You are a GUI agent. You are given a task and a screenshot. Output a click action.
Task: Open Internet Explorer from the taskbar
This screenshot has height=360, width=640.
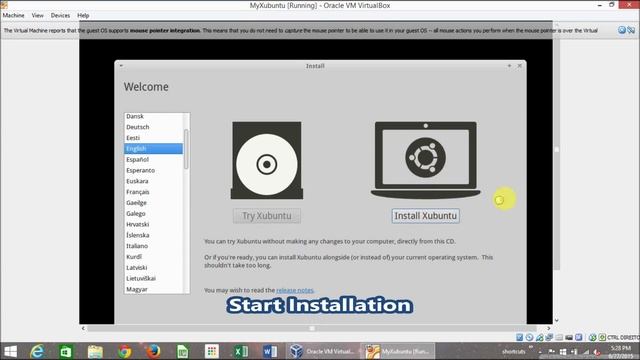coord(37,351)
